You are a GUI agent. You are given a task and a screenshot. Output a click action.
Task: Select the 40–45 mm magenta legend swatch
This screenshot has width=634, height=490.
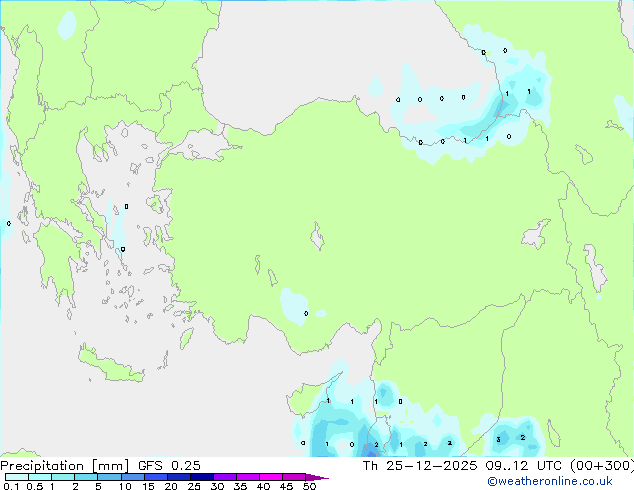tap(271, 477)
